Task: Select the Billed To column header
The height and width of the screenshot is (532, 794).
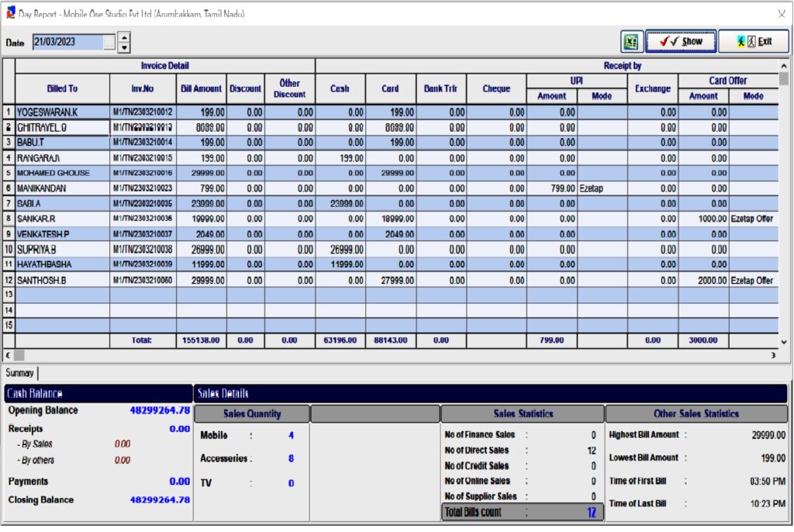Action: 62,89
